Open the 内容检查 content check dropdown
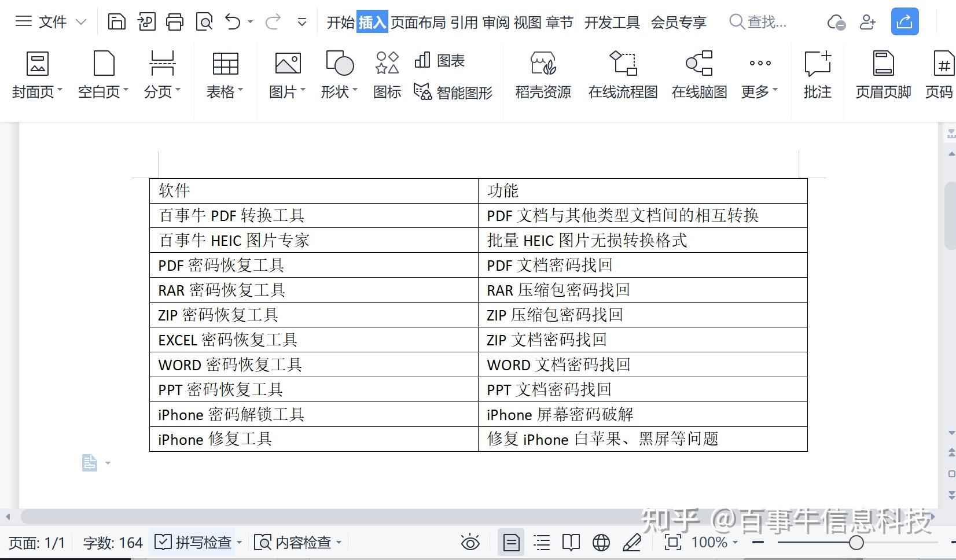 click(x=339, y=543)
